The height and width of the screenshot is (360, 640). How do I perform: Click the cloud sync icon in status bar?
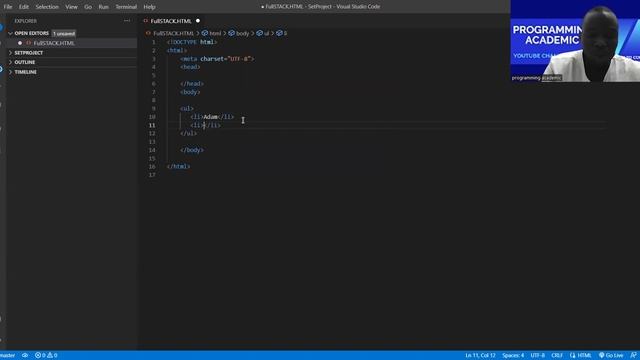pyautogui.click(x=25, y=356)
